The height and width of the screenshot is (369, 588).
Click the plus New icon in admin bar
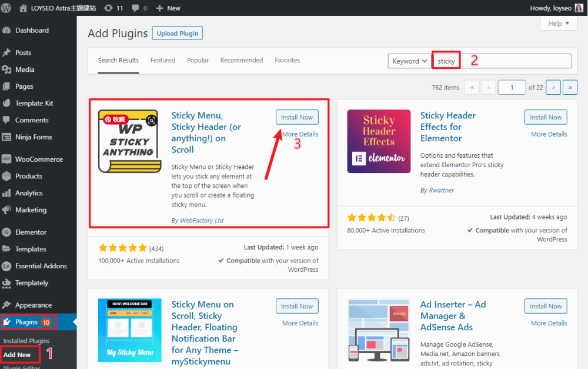tap(159, 8)
